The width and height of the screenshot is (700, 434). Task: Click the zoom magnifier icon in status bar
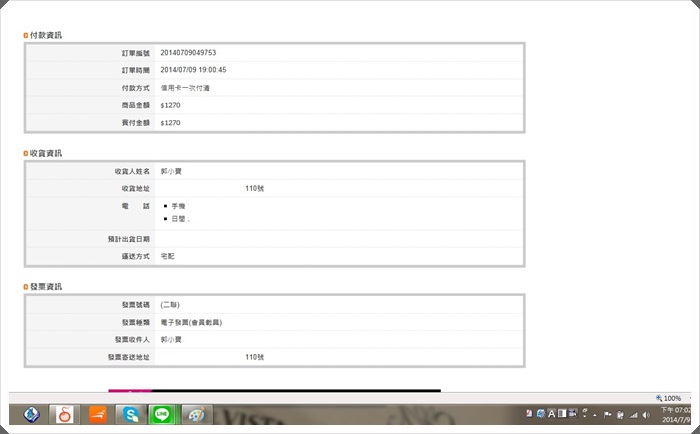[x=659, y=398]
